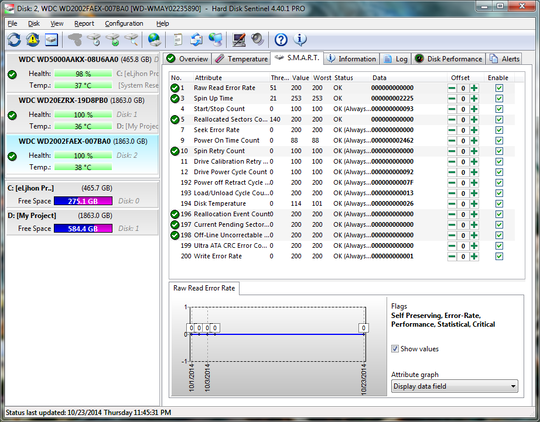Click green status icon of Spin Retry Count row
This screenshot has height=422, width=540.
tap(175, 151)
